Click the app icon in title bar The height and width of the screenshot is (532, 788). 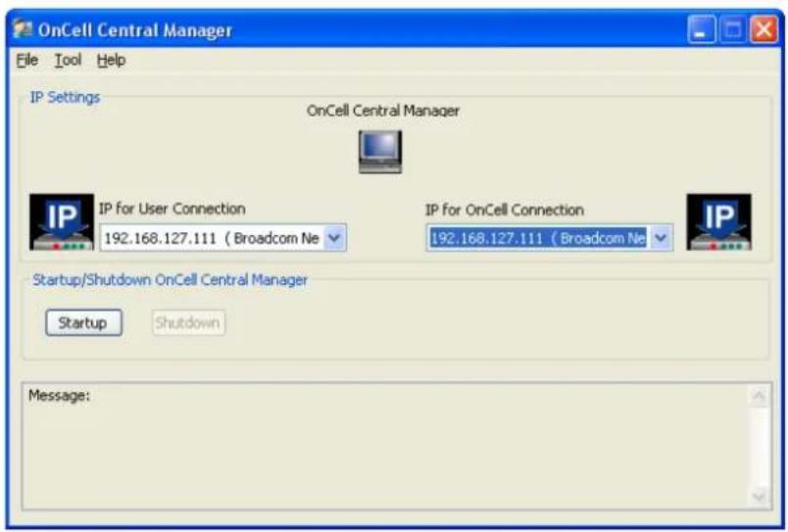(x=23, y=28)
